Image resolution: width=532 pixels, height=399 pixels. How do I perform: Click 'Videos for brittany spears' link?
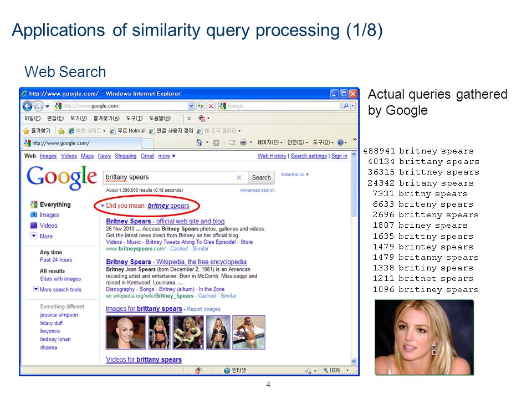point(144,360)
